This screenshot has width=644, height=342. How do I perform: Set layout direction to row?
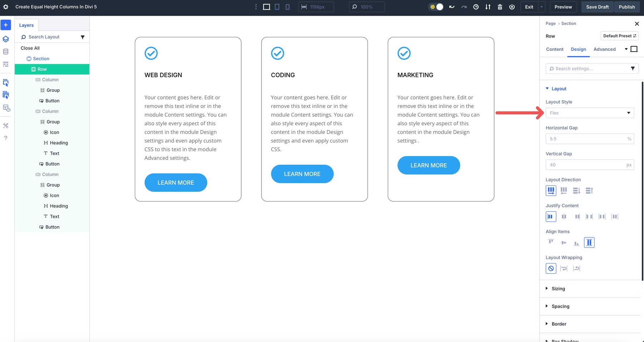(x=551, y=191)
